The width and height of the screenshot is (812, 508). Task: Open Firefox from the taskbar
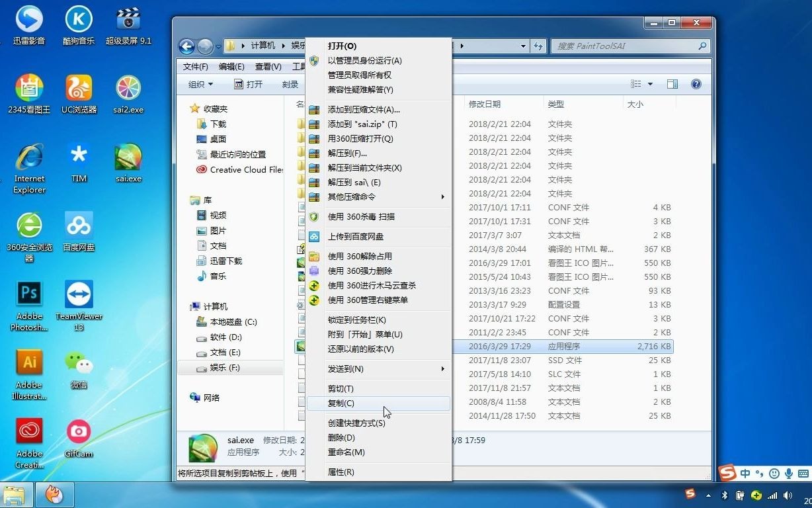coord(55,494)
